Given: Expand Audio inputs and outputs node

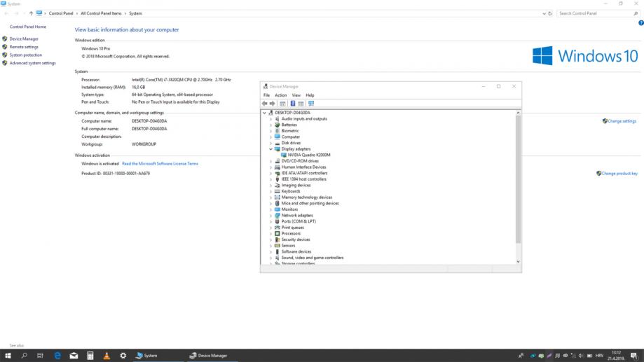Looking at the screenshot, I should 270,119.
